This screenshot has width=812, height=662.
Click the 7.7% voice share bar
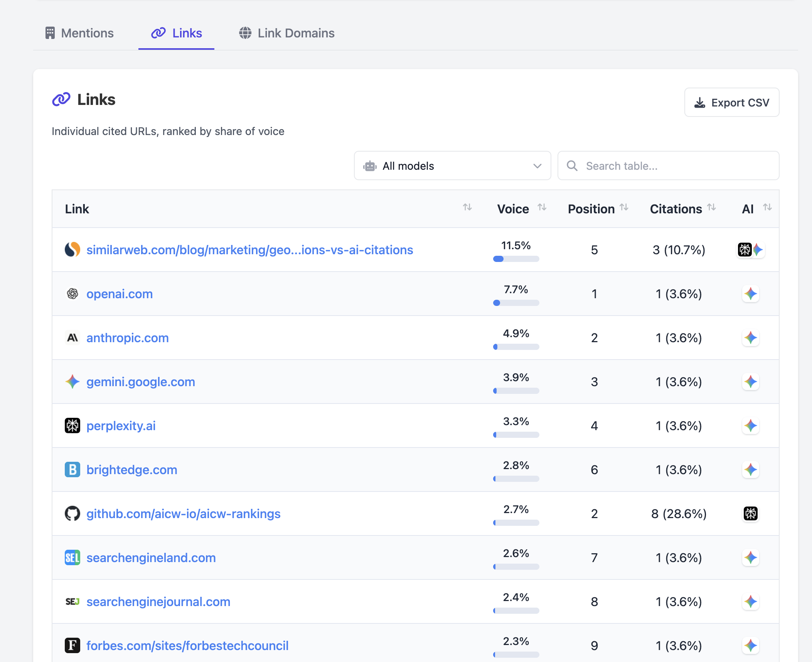pos(516,303)
